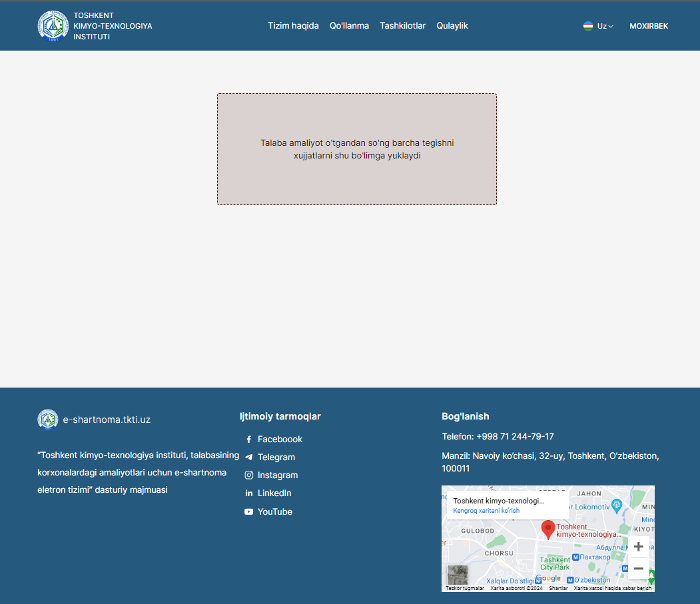The image size is (700, 604).
Task: Click the Uzbekistan flag language selector
Action: coord(588,26)
